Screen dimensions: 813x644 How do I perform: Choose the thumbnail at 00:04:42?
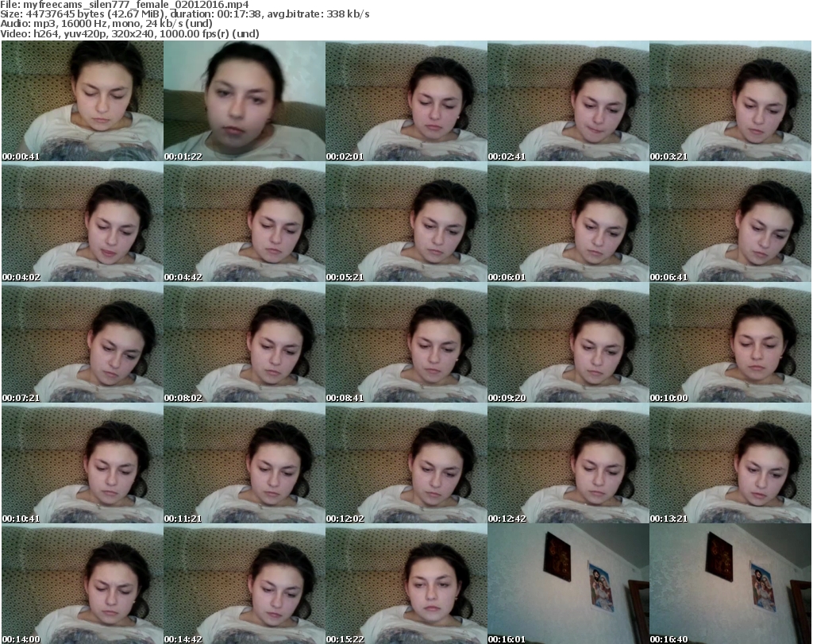point(245,222)
